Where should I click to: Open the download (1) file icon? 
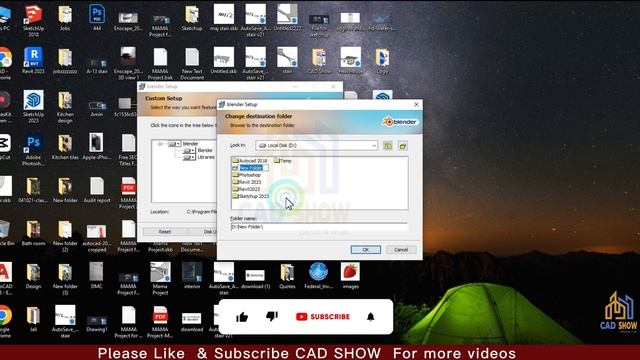[256, 279]
